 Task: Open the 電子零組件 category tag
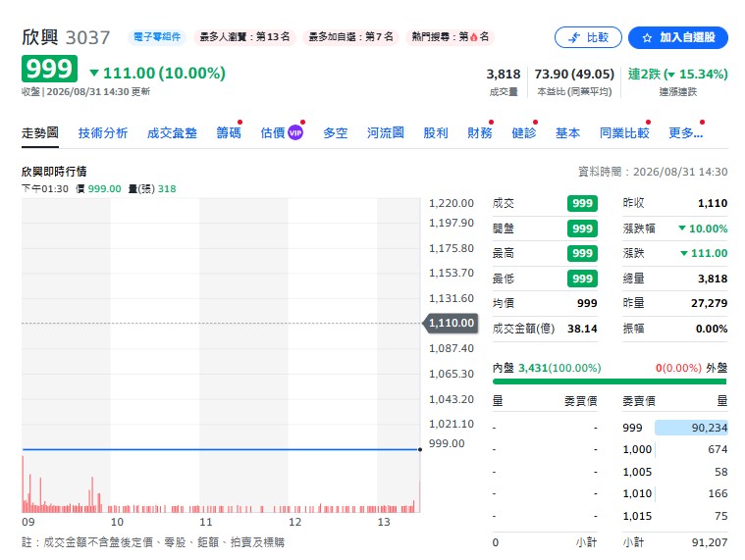click(157, 37)
